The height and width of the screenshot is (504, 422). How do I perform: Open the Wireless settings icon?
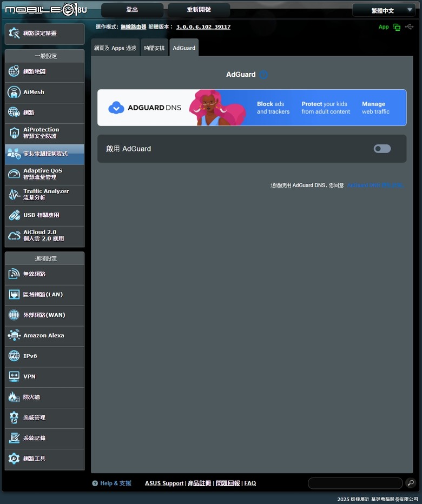point(14,274)
